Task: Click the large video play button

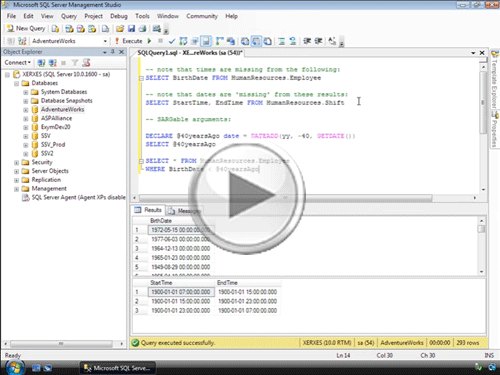Action: (247, 197)
